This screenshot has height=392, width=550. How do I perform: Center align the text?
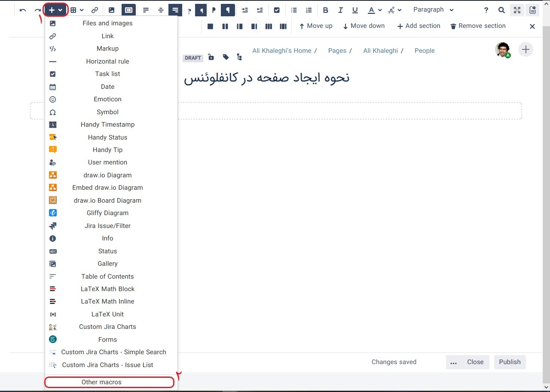click(161, 10)
